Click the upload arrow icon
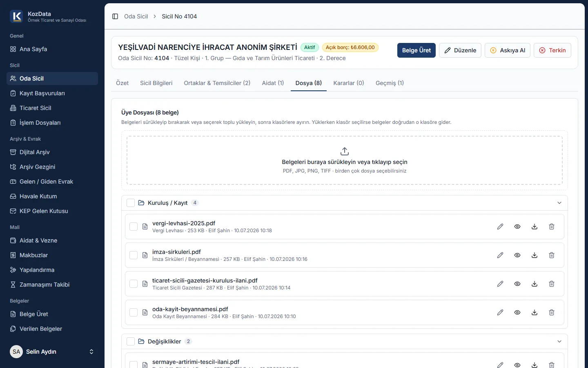 point(345,151)
